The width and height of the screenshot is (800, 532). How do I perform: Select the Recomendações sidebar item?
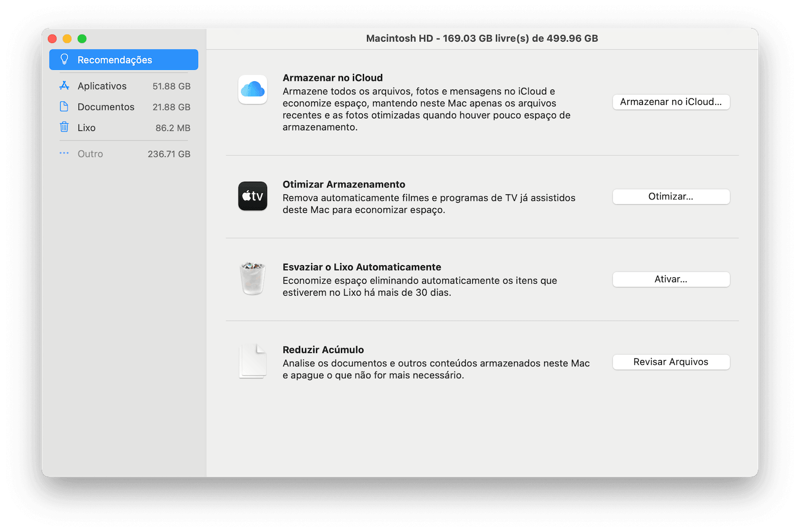click(123, 59)
